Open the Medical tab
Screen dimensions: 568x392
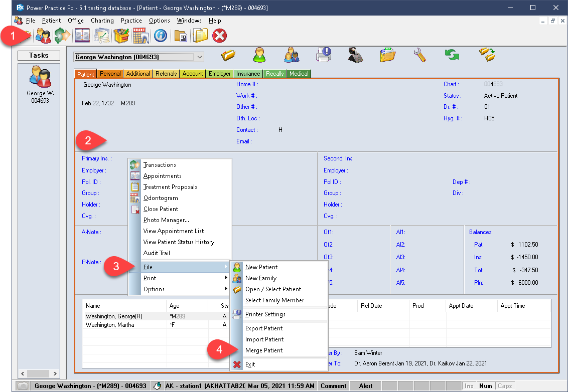(299, 74)
